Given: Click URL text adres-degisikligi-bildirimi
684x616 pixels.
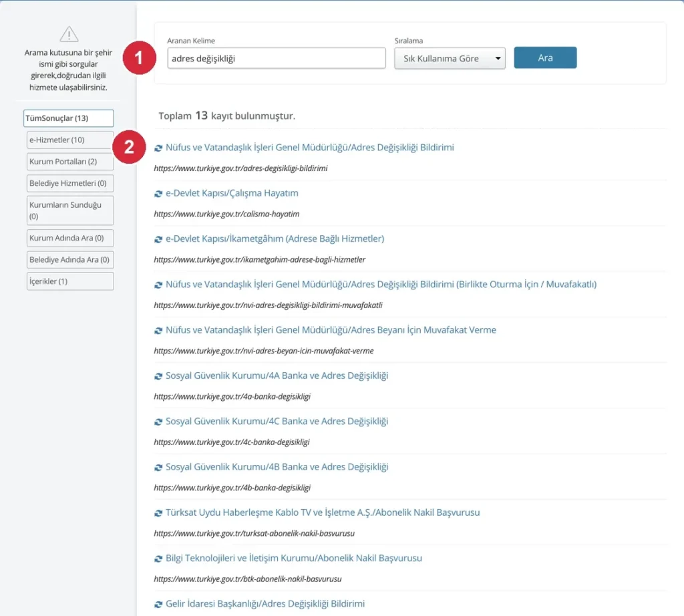Looking at the screenshot, I should [x=240, y=168].
